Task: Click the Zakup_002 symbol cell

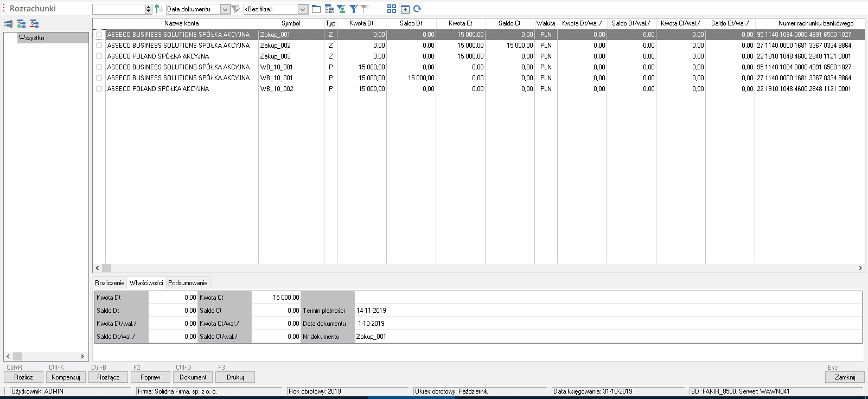Action: click(291, 45)
